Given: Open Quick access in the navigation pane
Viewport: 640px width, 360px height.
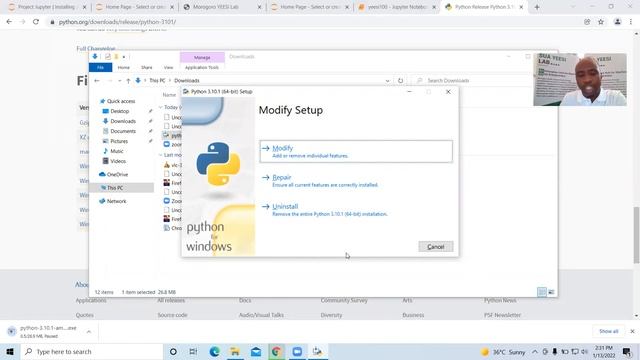Looking at the screenshot, I should click(121, 101).
